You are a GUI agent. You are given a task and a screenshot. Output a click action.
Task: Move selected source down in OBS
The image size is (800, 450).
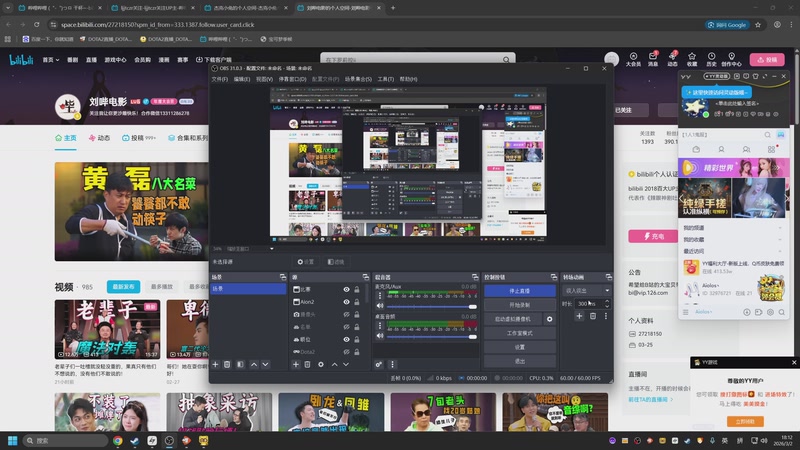(346, 364)
